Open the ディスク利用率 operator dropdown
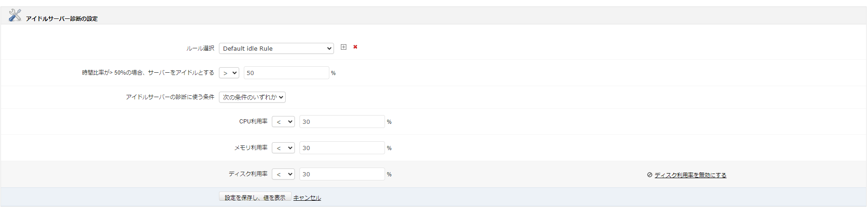Screen dimensions: 868x209 coord(283,174)
